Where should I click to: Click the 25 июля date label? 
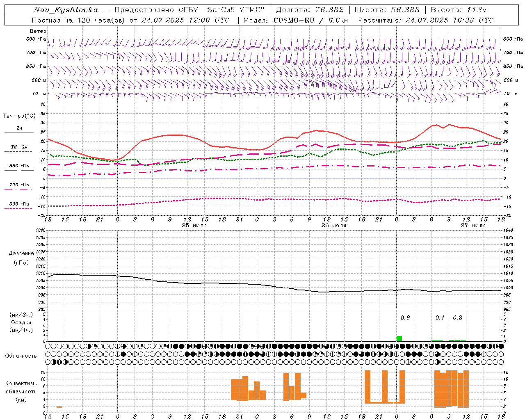coord(194,226)
